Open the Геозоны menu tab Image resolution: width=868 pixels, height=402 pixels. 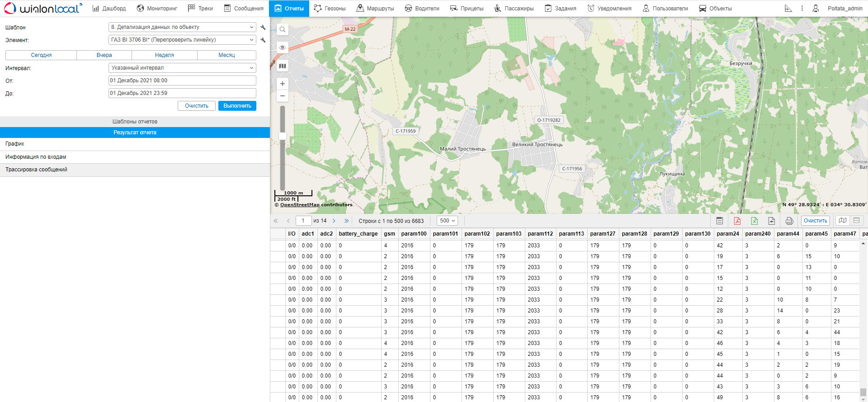point(330,9)
